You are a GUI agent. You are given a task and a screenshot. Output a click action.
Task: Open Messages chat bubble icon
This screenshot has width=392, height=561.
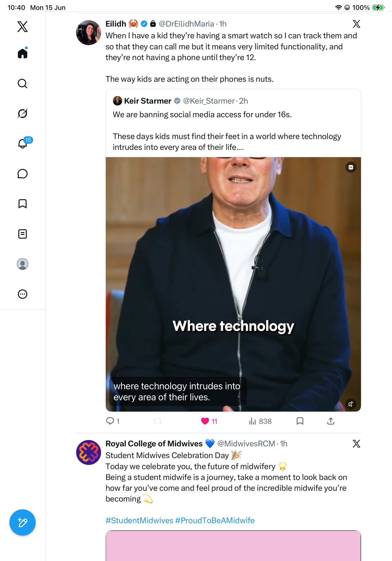coord(23,174)
